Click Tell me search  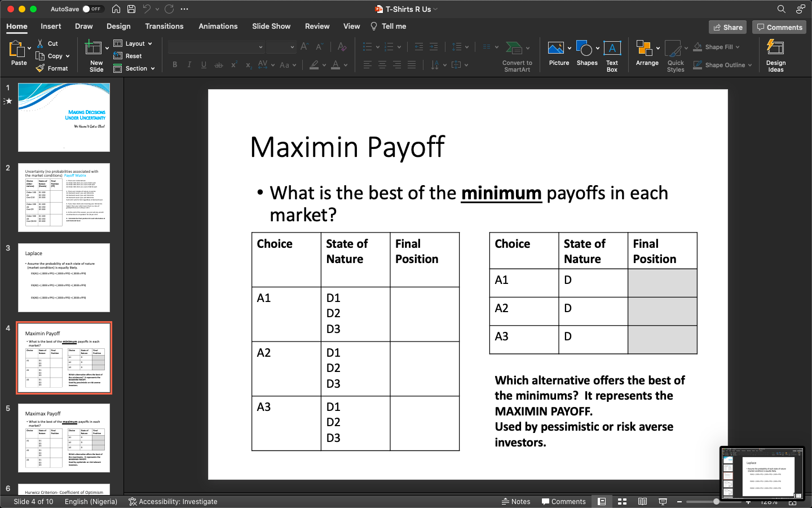pos(389,26)
